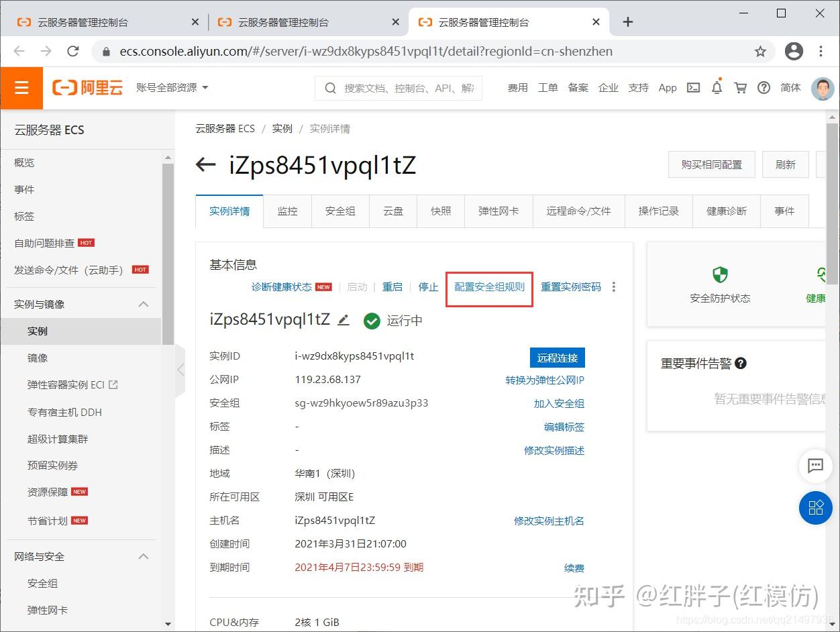Click the 刷新 button

[x=786, y=164]
